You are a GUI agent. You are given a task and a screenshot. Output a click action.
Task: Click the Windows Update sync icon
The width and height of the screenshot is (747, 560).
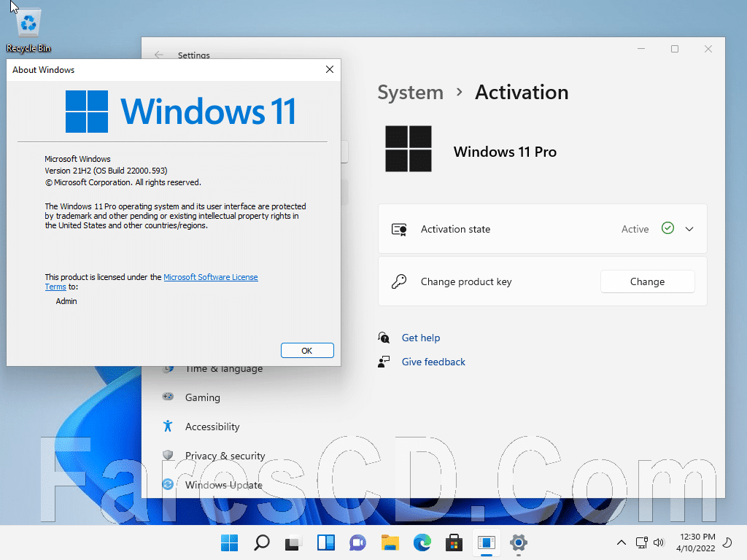click(x=168, y=484)
